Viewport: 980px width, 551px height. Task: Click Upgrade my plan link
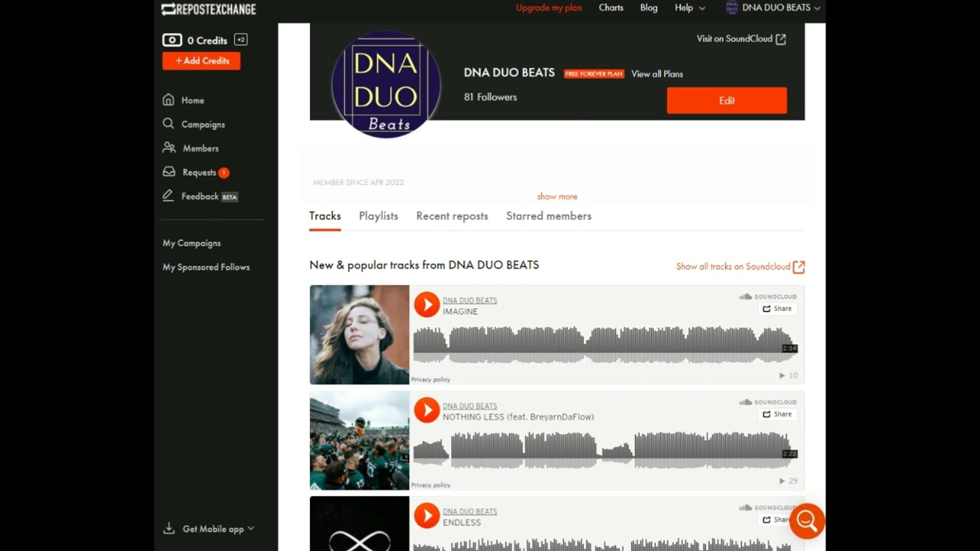tap(549, 8)
